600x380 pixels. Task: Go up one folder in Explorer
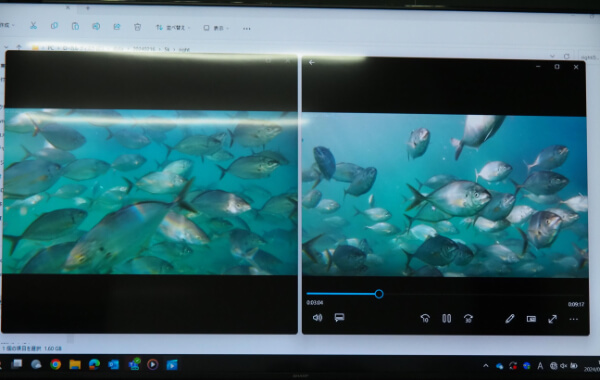(19, 47)
